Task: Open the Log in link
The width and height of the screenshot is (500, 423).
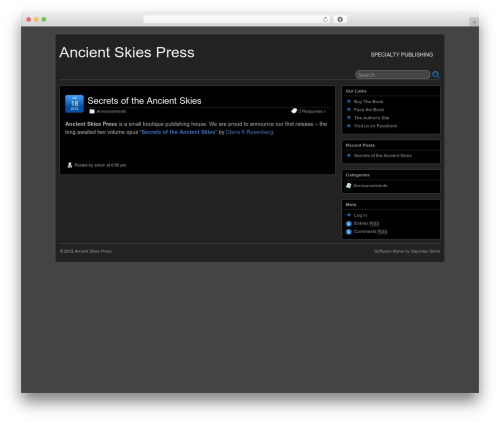Action: (x=360, y=215)
